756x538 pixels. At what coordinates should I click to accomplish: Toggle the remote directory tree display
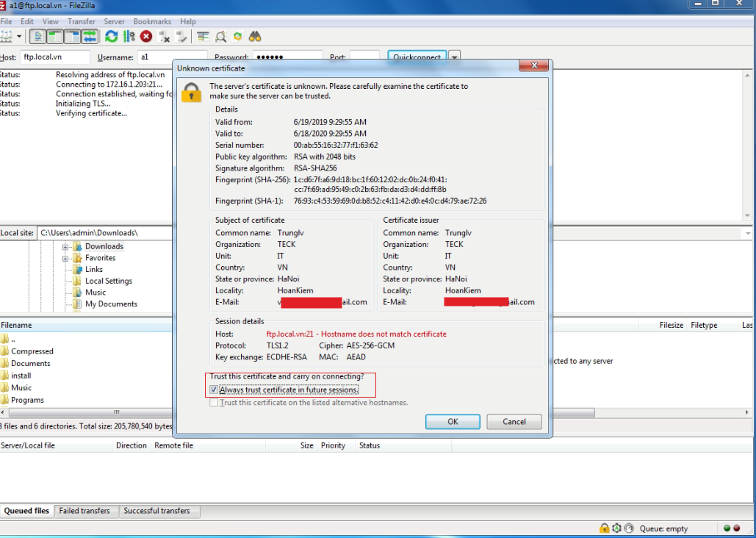point(72,37)
